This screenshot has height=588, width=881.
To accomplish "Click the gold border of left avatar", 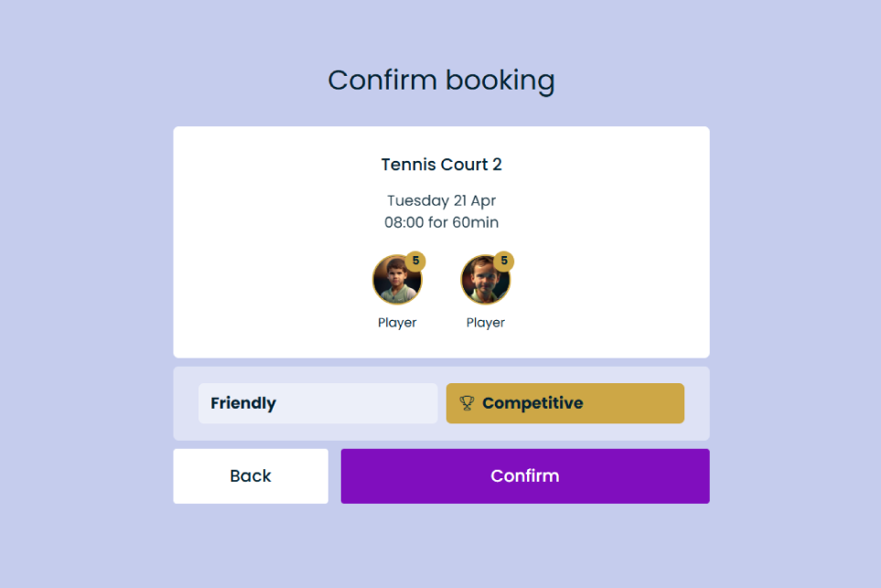I will [373, 280].
